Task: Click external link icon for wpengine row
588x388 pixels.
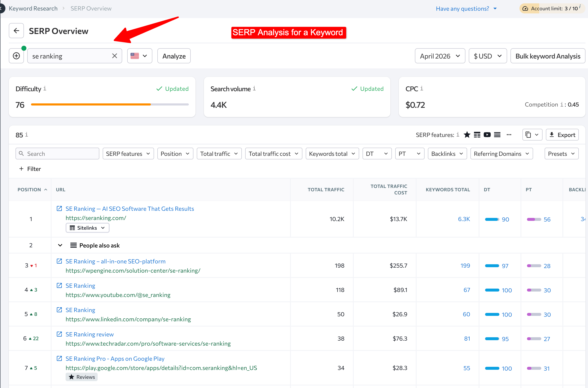Action: click(x=59, y=261)
